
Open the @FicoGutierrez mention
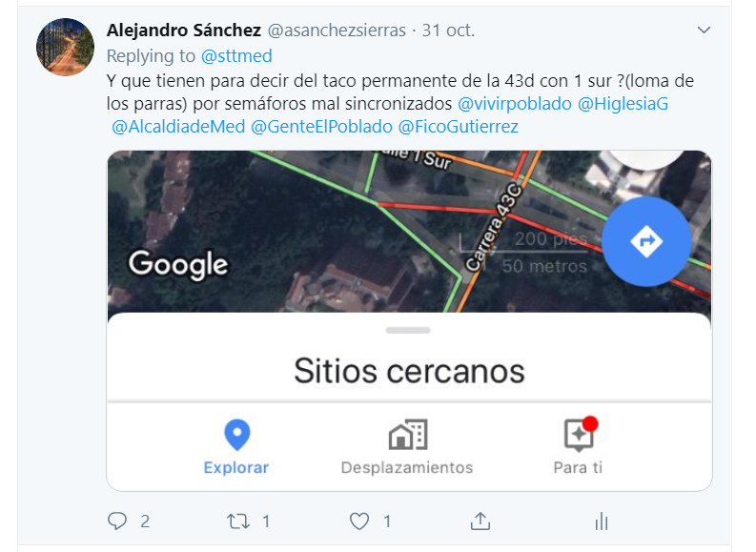pos(458,126)
